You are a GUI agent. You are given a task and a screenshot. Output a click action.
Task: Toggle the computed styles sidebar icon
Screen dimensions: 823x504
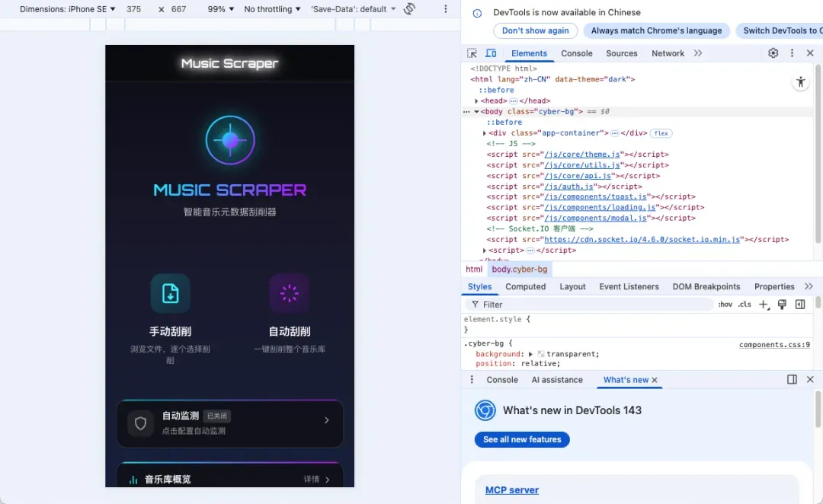click(800, 305)
